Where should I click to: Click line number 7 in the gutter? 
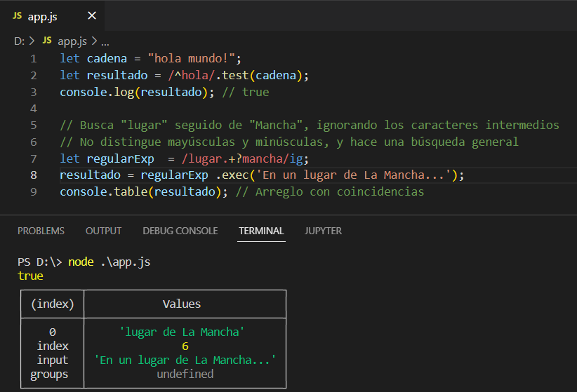[x=34, y=159]
